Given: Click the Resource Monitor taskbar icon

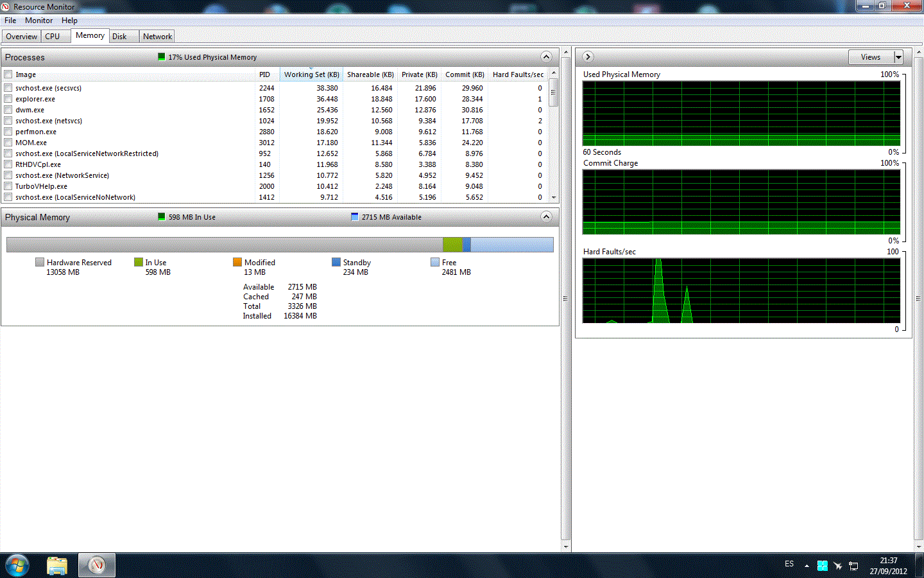Looking at the screenshot, I should (x=97, y=565).
